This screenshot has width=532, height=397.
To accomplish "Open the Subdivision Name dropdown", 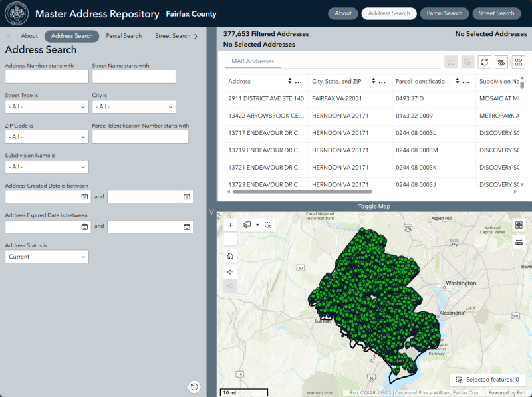I will tap(47, 167).
